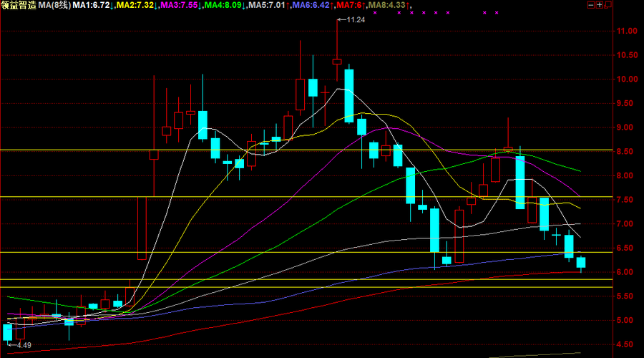
Task: Open the chart window restore icon
Action: [608, 5]
